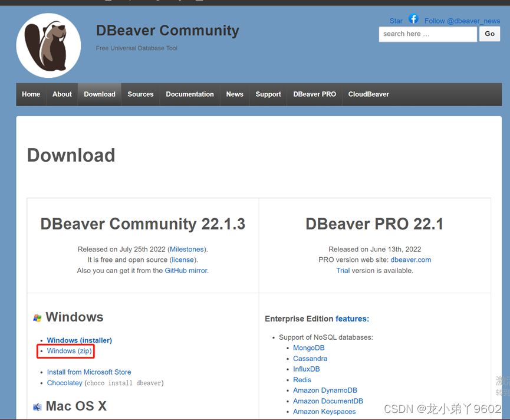Click the Mac OS X finder icon
Screen dimensions: 510x420
click(37, 407)
